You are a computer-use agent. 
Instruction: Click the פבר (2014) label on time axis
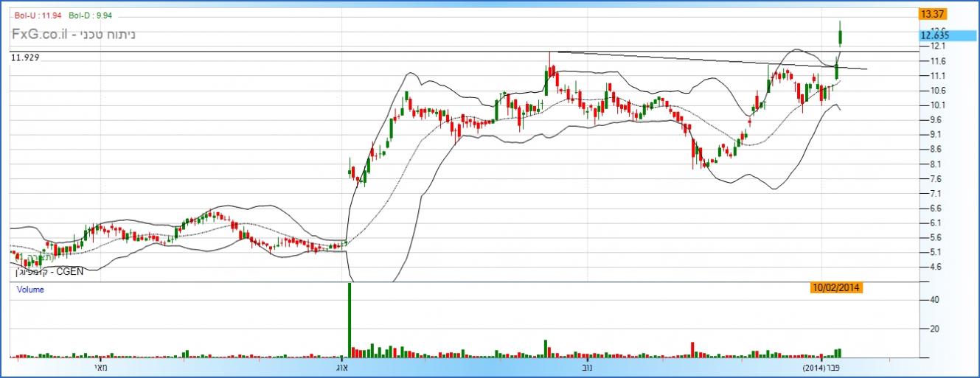[x=822, y=366]
